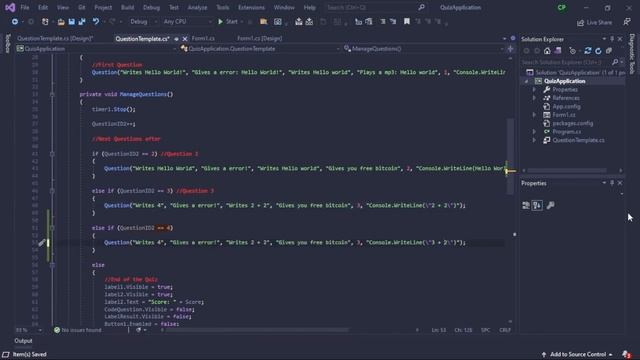Click the Home icon in Solution Explorer
The image size is (640, 360).
(x=547, y=51)
